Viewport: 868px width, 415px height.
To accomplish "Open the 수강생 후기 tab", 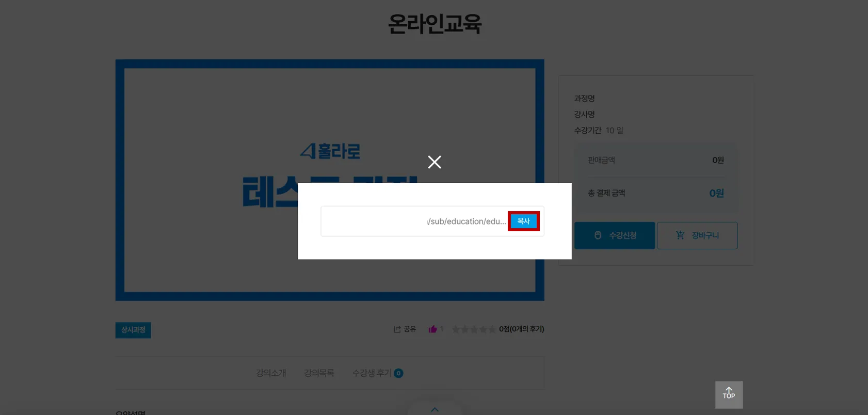I will click(x=372, y=373).
